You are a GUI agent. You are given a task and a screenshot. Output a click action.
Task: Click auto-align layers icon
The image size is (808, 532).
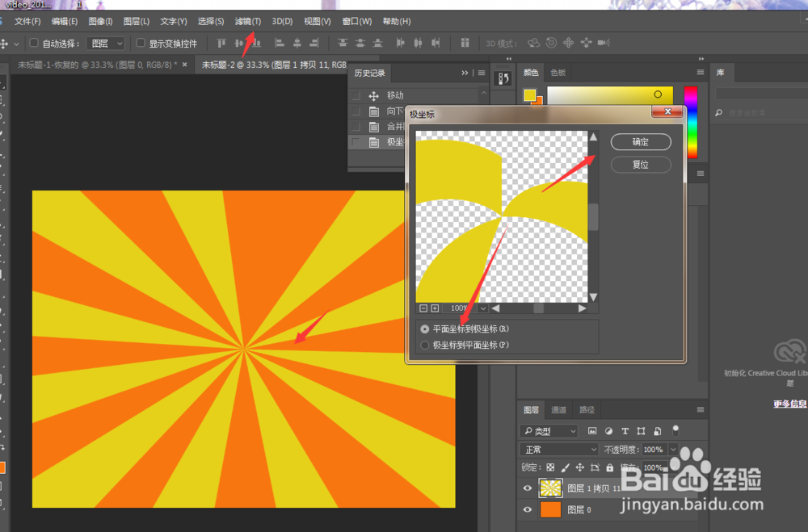[465, 44]
